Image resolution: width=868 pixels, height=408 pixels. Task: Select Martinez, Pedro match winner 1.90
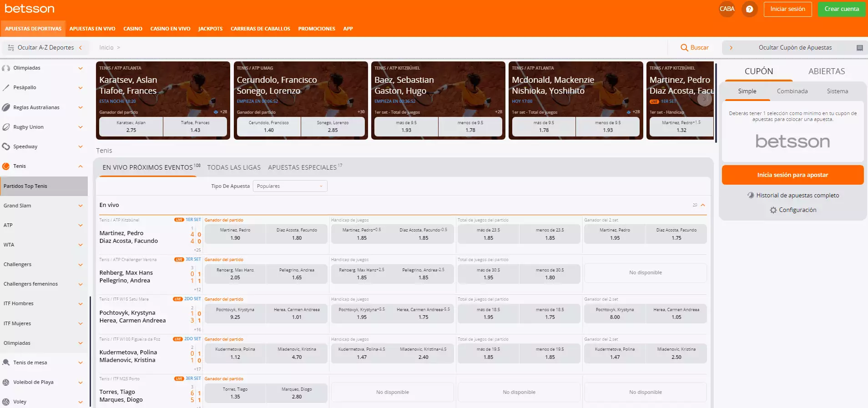pyautogui.click(x=235, y=234)
